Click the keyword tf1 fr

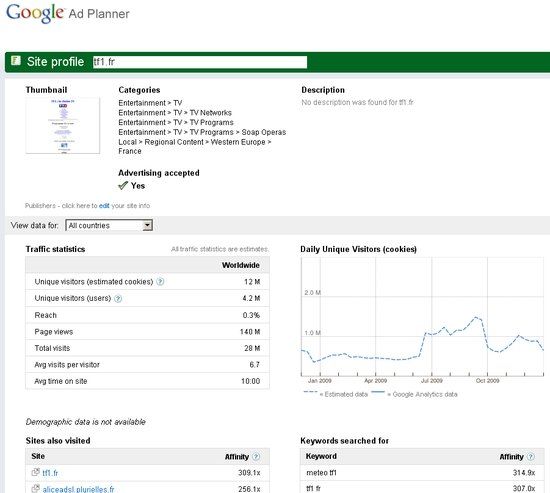(x=313, y=488)
